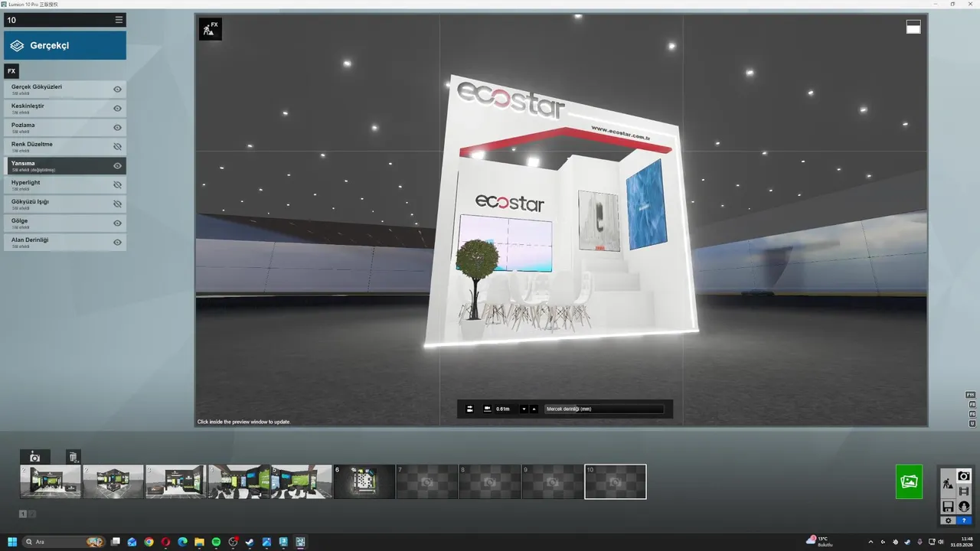This screenshot has height=551, width=980.
Task: Lower camera height with the down arrow
Action: pyautogui.click(x=524, y=409)
